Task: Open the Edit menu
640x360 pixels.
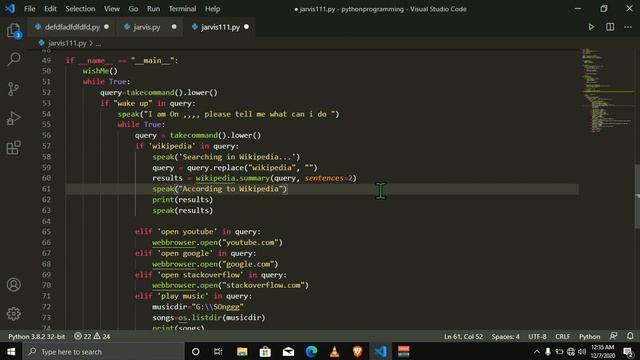Action: [x=50, y=9]
